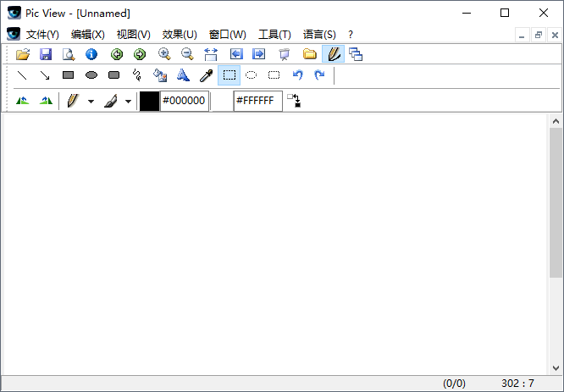Open the 窗口(W) menu

[228, 35]
